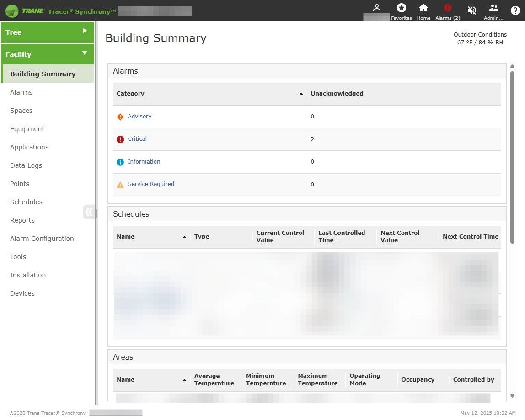Toggle the muted speaker sound icon
The width and height of the screenshot is (525, 420).
tap(472, 11)
